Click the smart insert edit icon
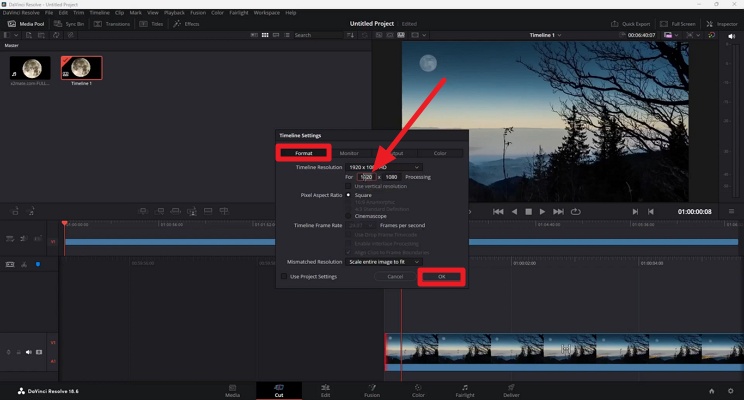 tap(143, 211)
